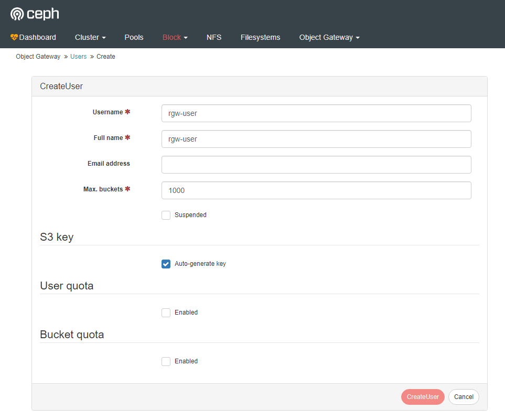Select the Pools menu item

point(134,37)
